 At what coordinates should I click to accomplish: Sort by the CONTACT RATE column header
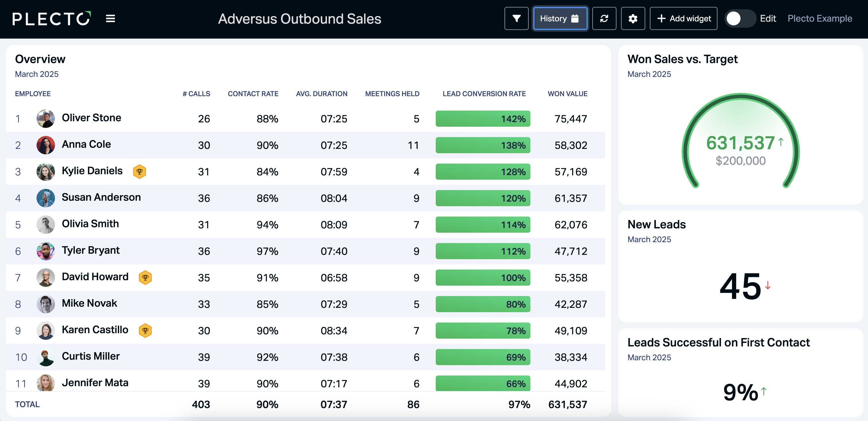point(253,94)
